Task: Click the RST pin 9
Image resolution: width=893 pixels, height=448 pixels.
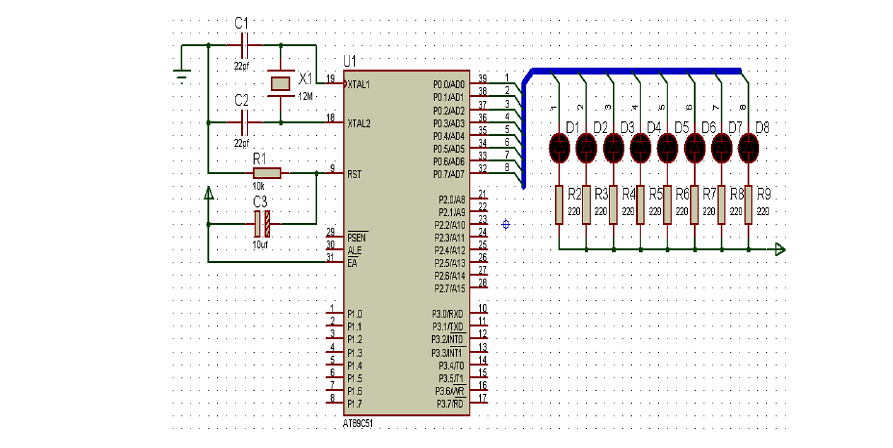Action: 334,173
